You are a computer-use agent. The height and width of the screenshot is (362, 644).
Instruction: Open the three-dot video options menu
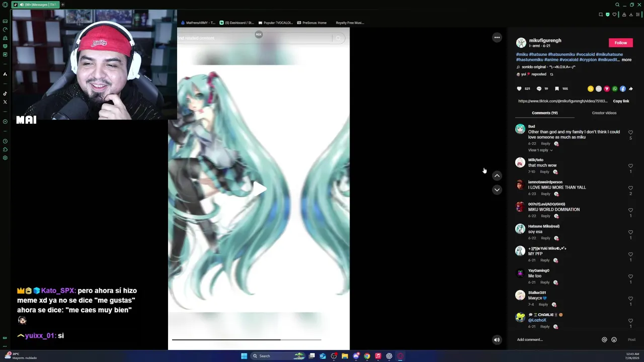(497, 37)
